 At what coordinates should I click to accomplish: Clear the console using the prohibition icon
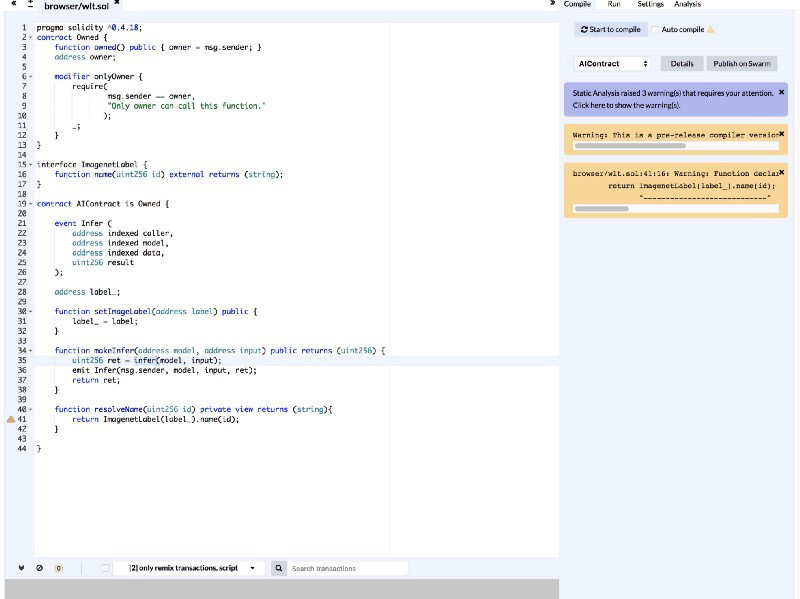39,567
